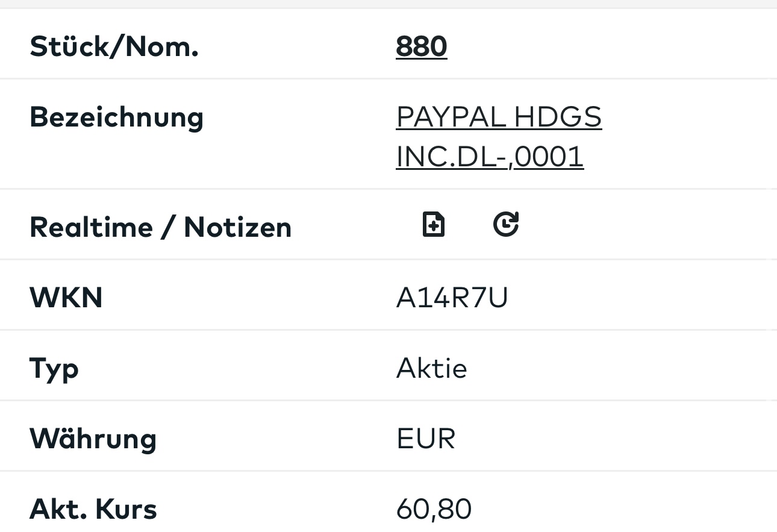Image resolution: width=777 pixels, height=532 pixels.
Task: Click the Akt. Kurs value 60,80
Action: pyautogui.click(x=434, y=509)
